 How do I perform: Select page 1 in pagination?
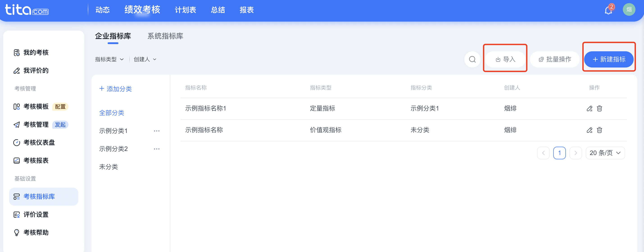tap(559, 153)
